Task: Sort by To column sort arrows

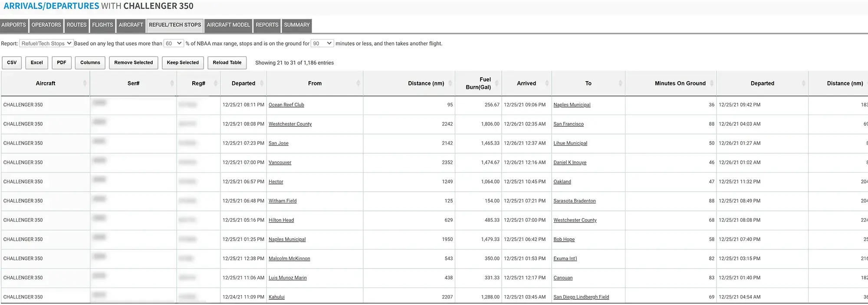Action: click(x=620, y=83)
